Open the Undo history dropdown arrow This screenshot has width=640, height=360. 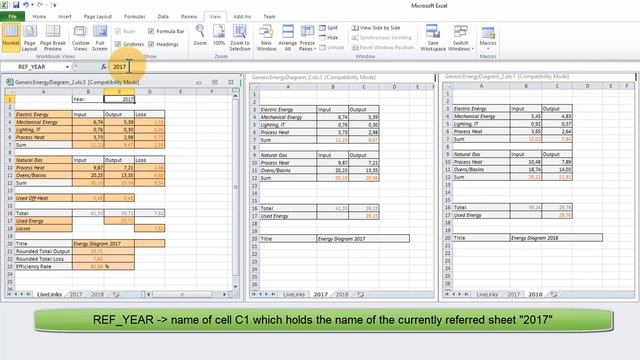[x=32, y=5]
